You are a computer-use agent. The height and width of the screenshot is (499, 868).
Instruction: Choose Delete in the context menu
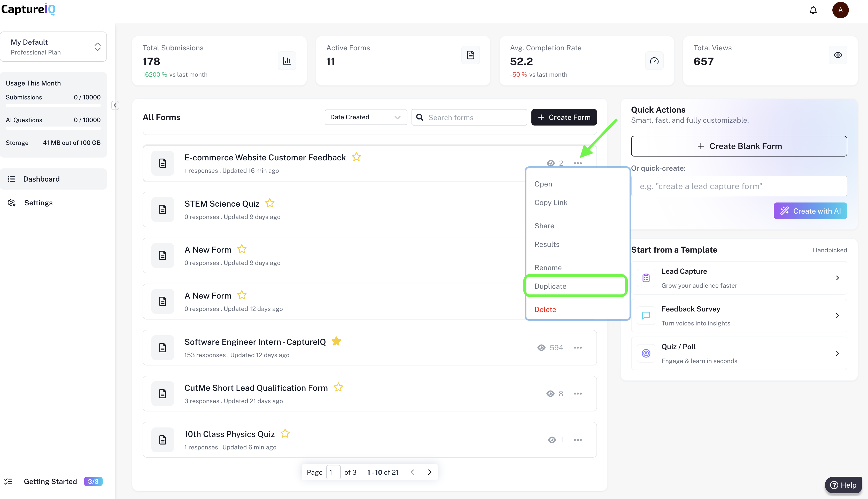coord(545,309)
